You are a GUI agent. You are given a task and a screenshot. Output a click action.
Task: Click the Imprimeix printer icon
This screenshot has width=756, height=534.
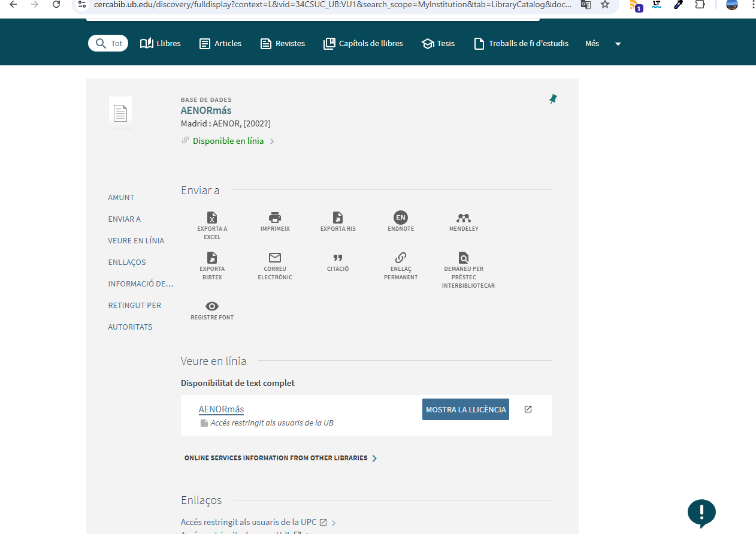click(x=275, y=218)
